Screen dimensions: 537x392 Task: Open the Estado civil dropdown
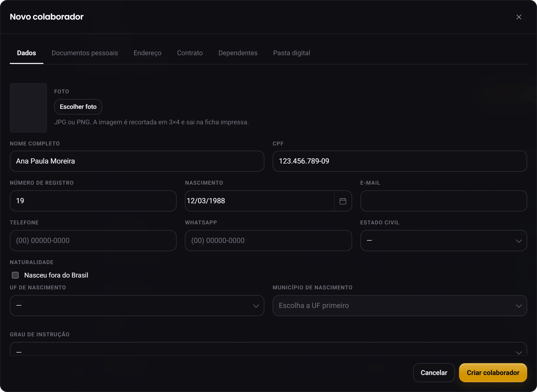(x=443, y=241)
